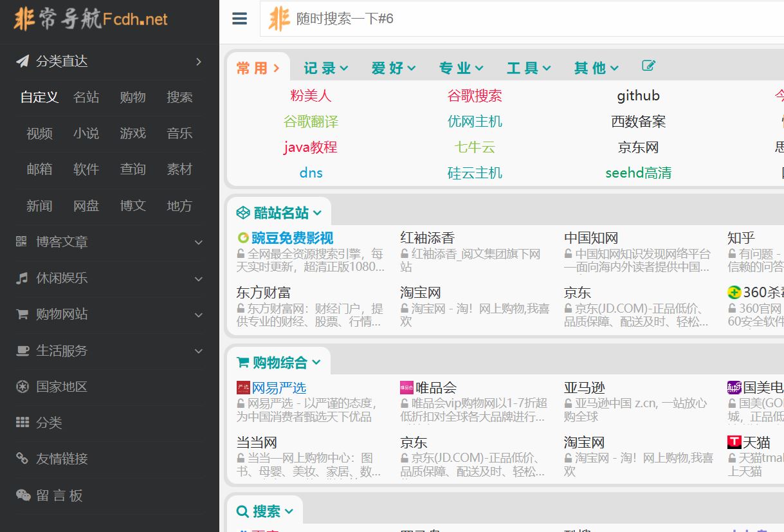Select 网盘 category in the sidebar

[86, 206]
